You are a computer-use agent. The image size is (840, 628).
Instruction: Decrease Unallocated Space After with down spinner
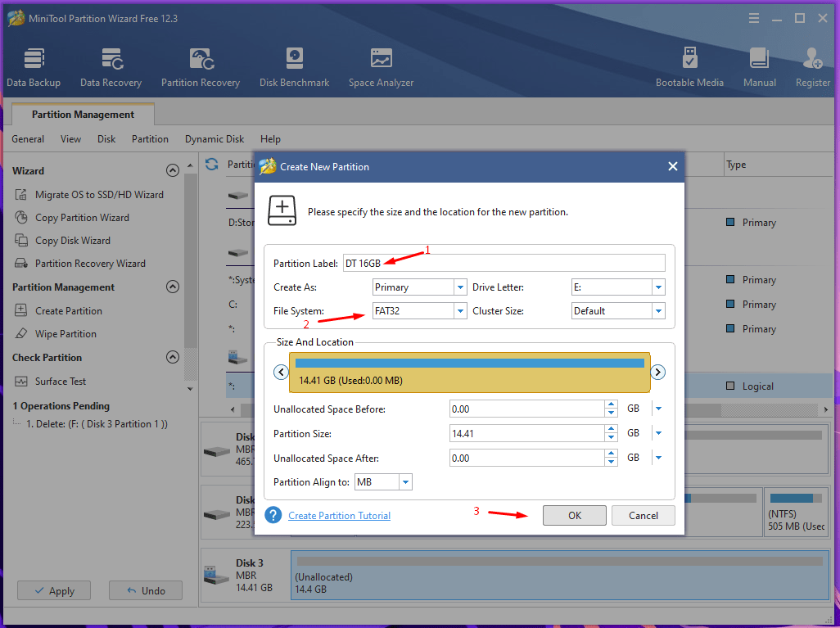point(612,462)
